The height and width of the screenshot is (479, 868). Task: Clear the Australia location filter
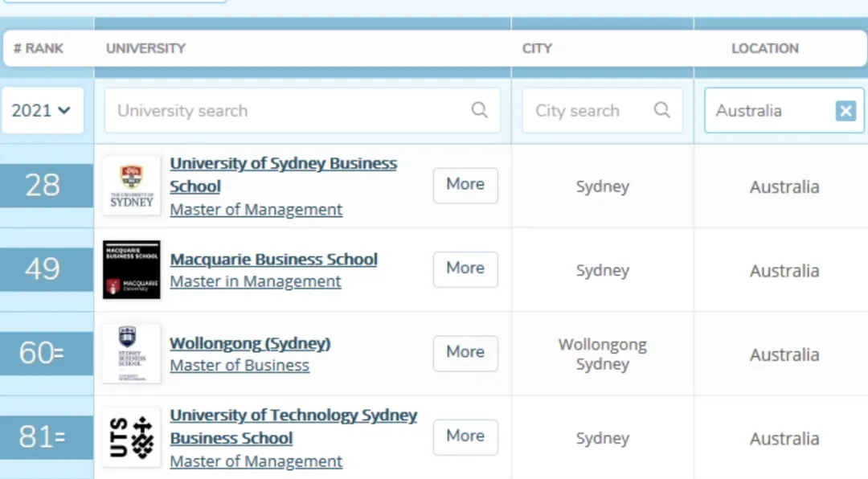point(845,111)
